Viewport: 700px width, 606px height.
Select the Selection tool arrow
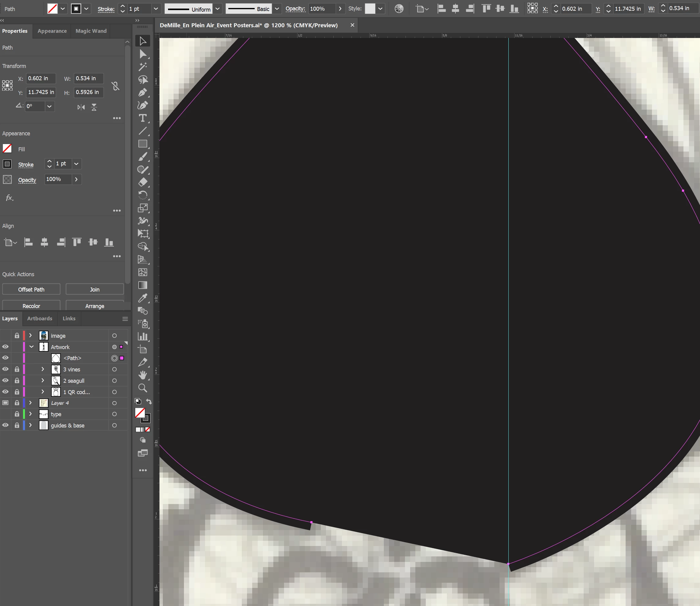[x=143, y=41]
